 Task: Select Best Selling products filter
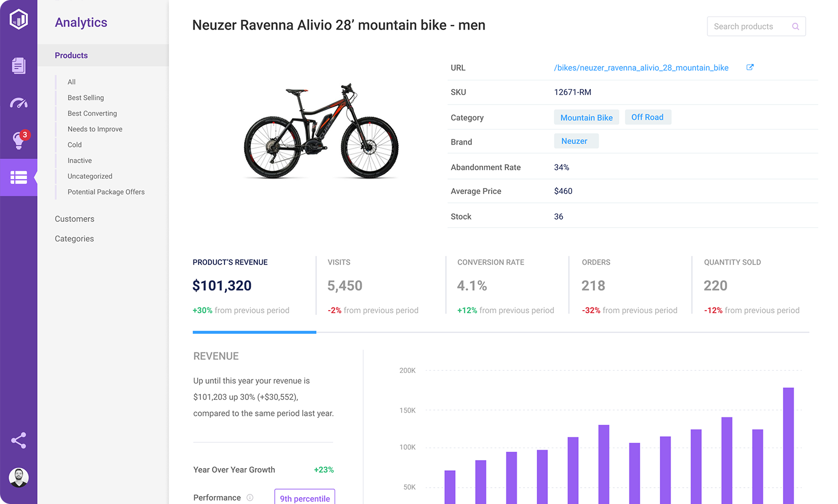click(x=86, y=98)
